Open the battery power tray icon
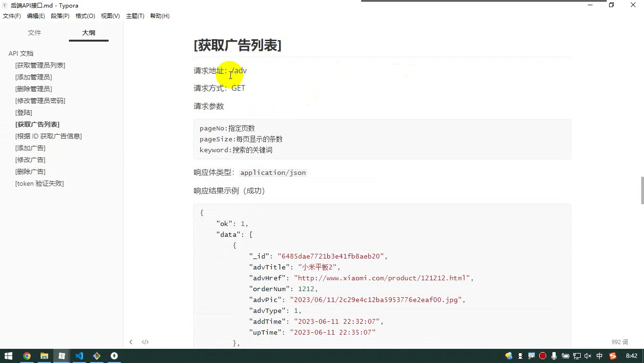644x363 pixels. (x=565, y=356)
